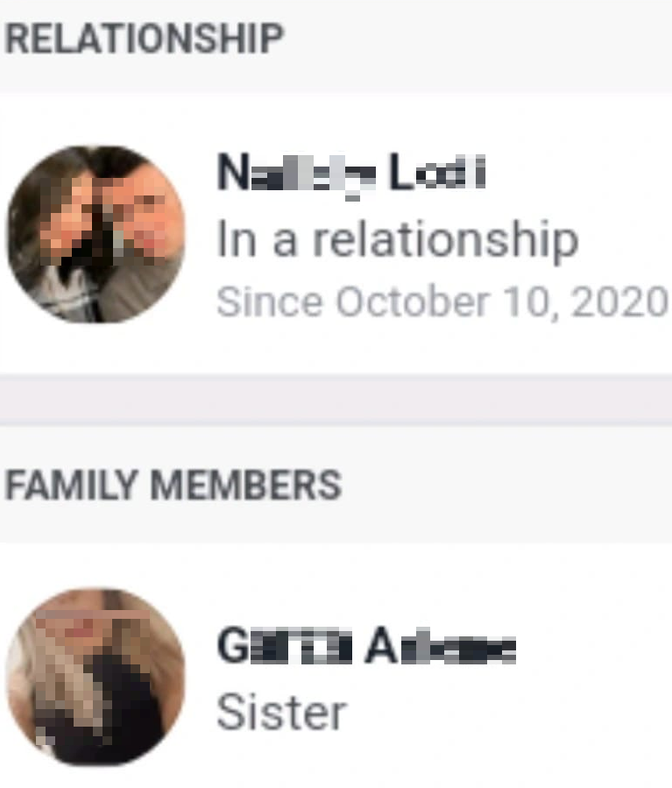Screen dimensions: 672x788
Task: Select the RELATIONSHIP section header
Action: pos(145,39)
